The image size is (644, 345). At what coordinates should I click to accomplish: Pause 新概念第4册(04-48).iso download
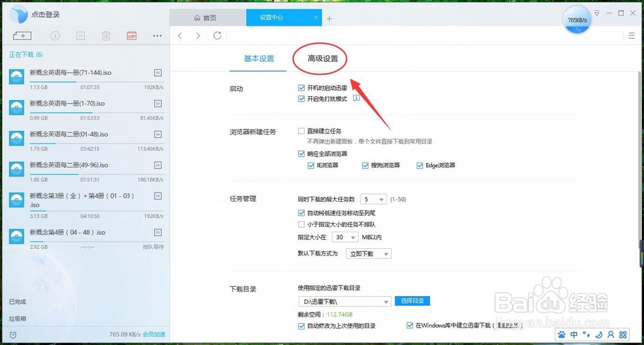[x=158, y=232]
